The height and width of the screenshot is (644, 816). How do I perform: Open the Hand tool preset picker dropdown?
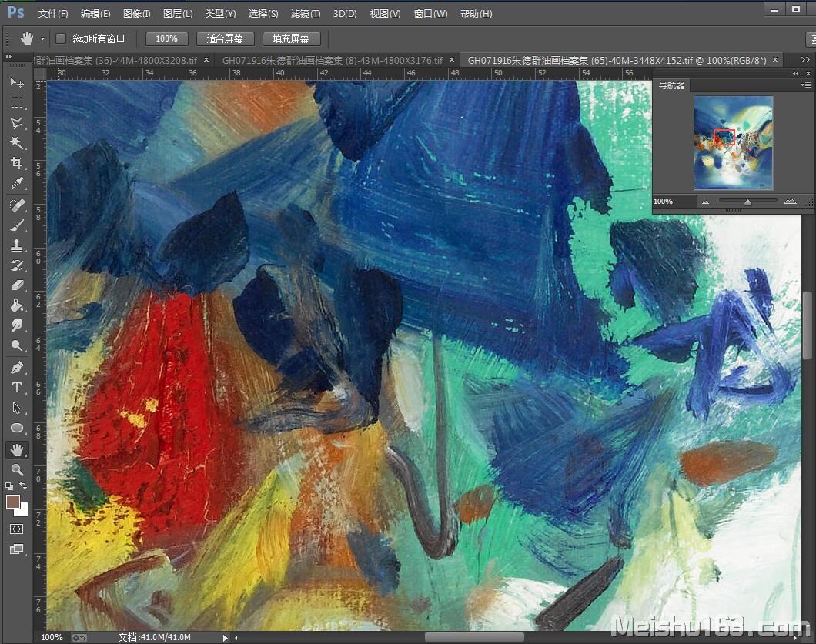[42, 39]
